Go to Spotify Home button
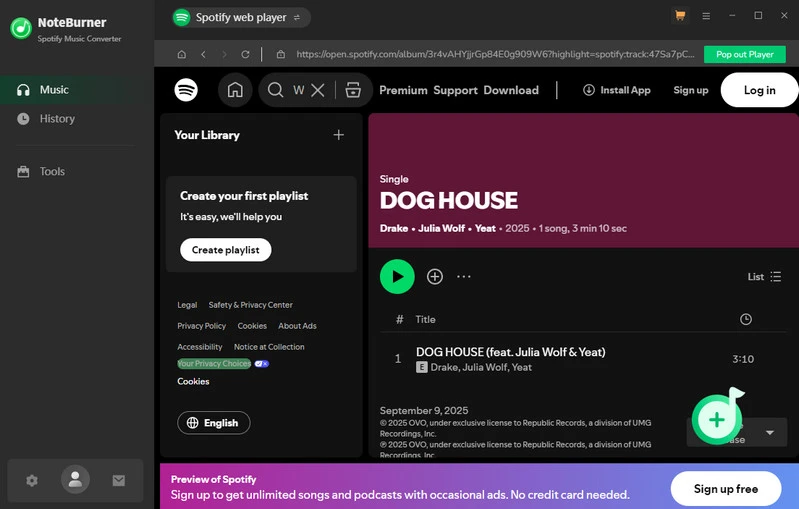 (235, 90)
